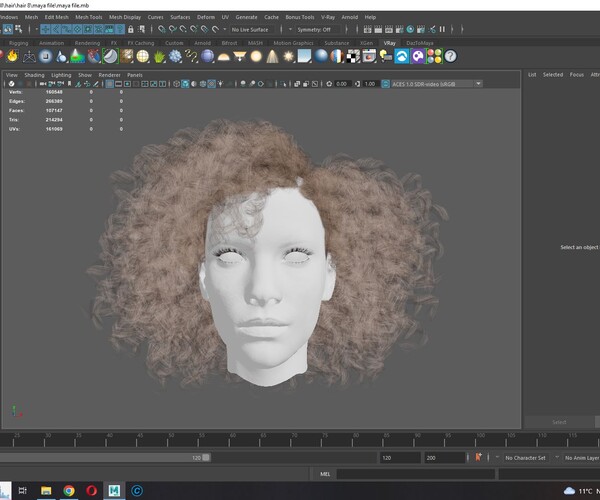Image resolution: width=600 pixels, height=500 pixels.
Task: Click the exposure icon beside the 0.00 field
Action: pos(329,84)
